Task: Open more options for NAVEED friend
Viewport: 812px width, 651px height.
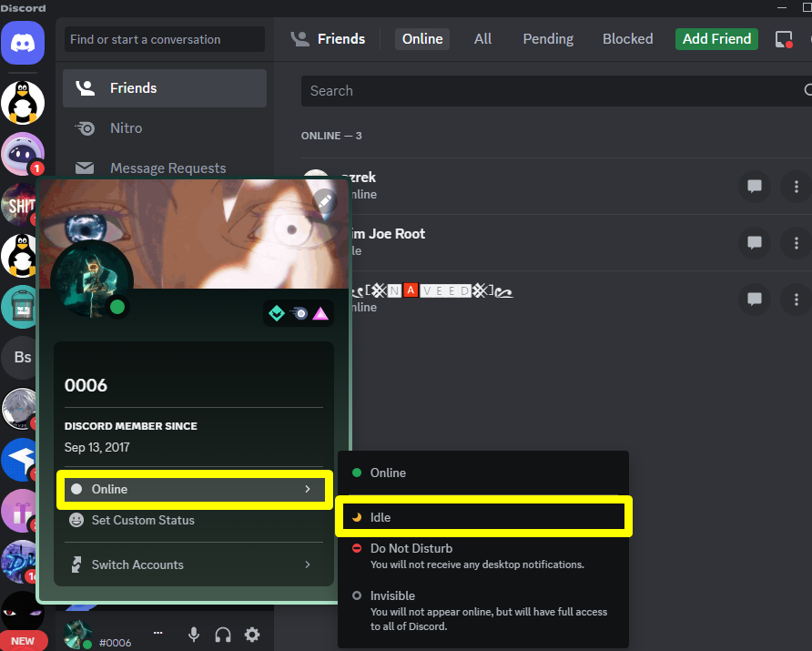Action: [797, 300]
